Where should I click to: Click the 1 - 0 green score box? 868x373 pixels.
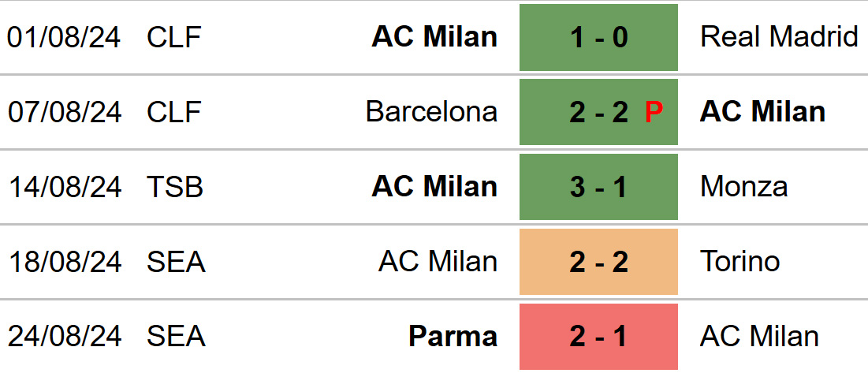[598, 38]
